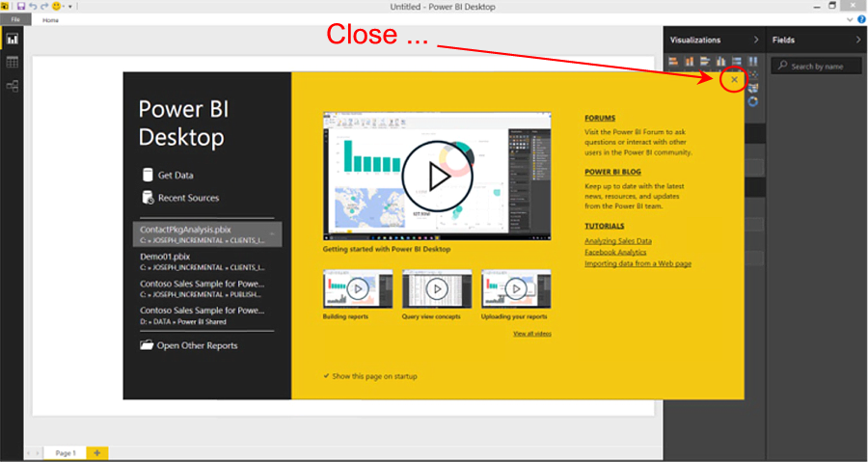Open the help question mark icon
The width and height of the screenshot is (868, 462).
(x=861, y=19)
